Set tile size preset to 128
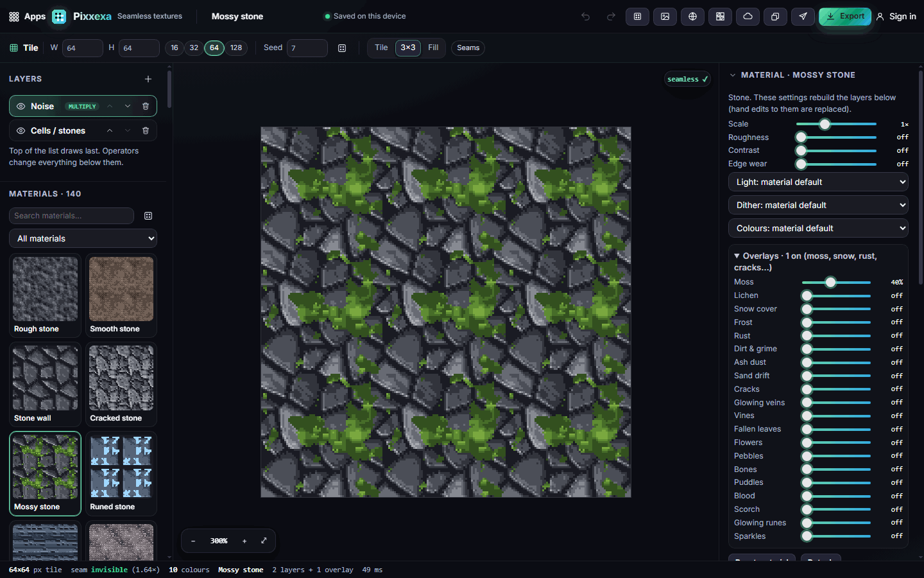The width and height of the screenshot is (924, 578). (236, 48)
